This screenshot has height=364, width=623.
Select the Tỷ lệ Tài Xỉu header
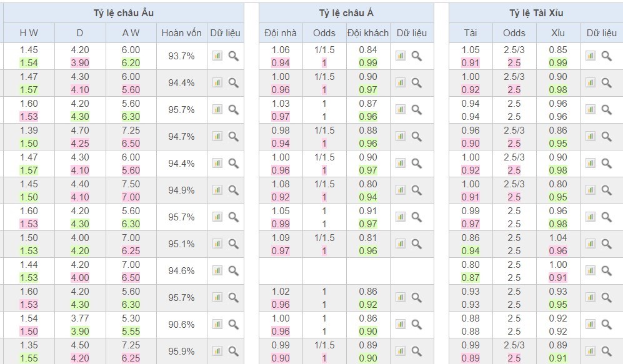(x=536, y=13)
